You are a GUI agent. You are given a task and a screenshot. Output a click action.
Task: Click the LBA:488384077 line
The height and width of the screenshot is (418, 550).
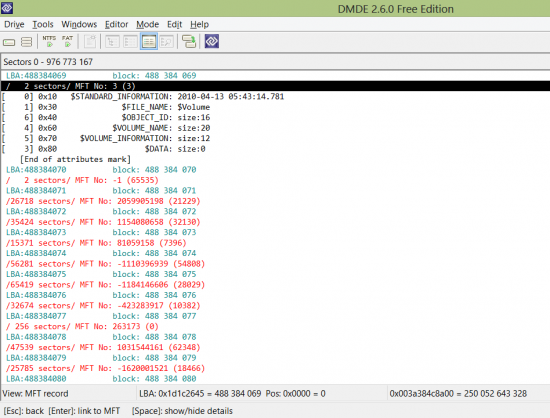101,316
